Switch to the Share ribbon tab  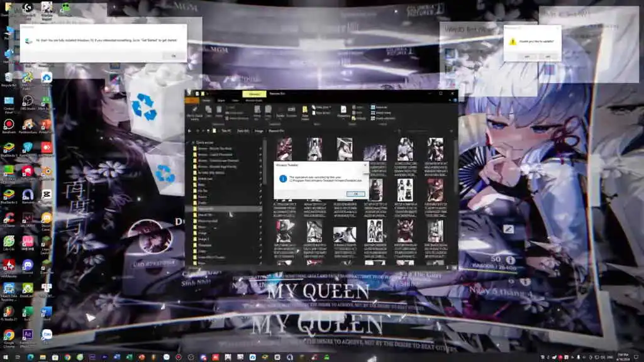coord(221,101)
